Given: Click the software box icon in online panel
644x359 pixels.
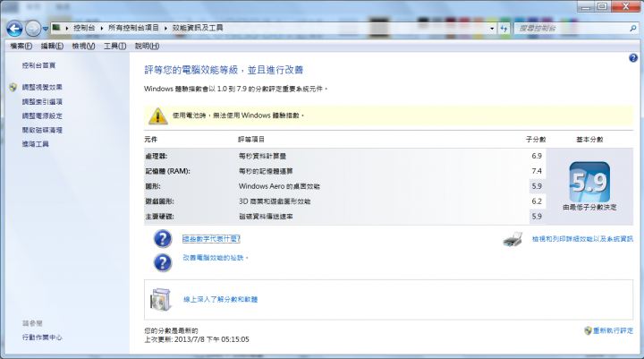Looking at the screenshot, I should click(x=161, y=299).
